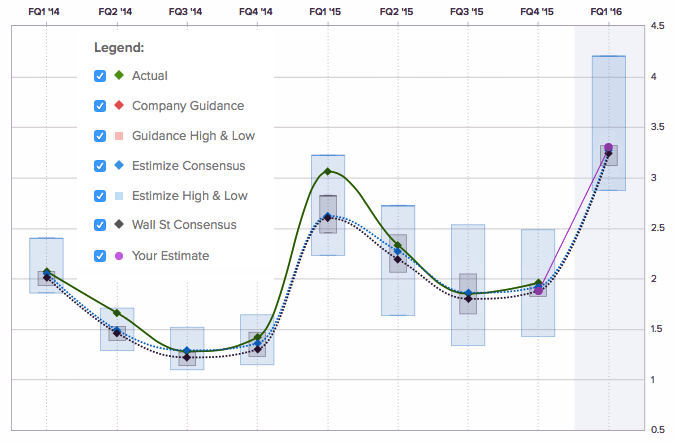Click the red Company Guidance diamond icon

119,106
